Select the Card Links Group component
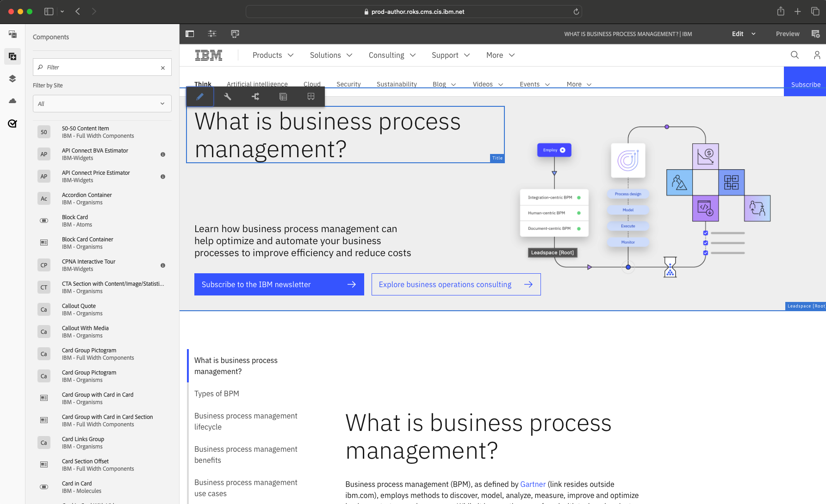 [x=102, y=443]
